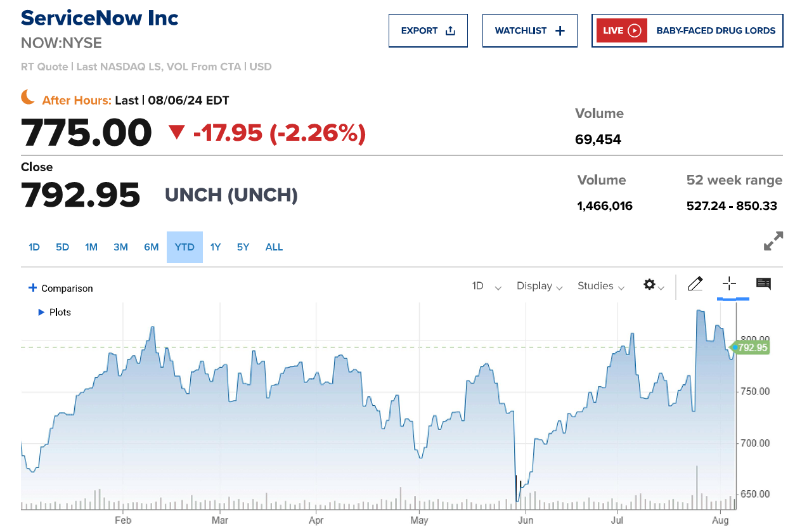This screenshot has height=532, width=795.
Task: Switch to the 5Y range
Action: pos(243,247)
